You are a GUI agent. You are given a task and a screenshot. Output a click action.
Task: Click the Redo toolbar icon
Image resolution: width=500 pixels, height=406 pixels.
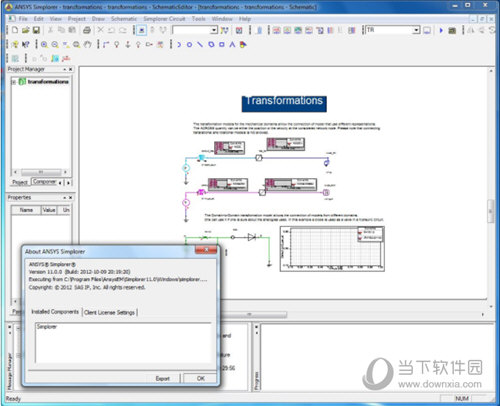[x=123, y=30]
